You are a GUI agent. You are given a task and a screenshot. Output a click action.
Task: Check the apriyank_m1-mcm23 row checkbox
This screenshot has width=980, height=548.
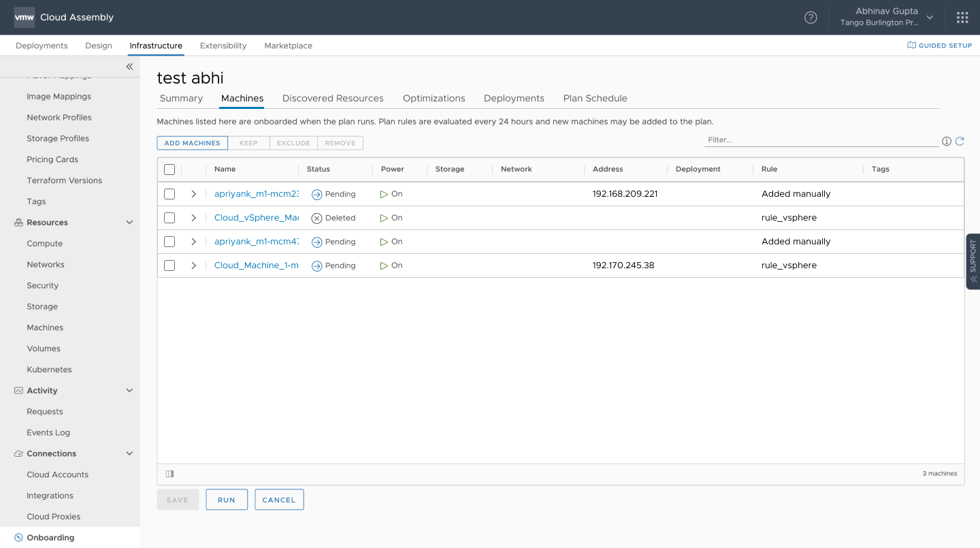[169, 194]
